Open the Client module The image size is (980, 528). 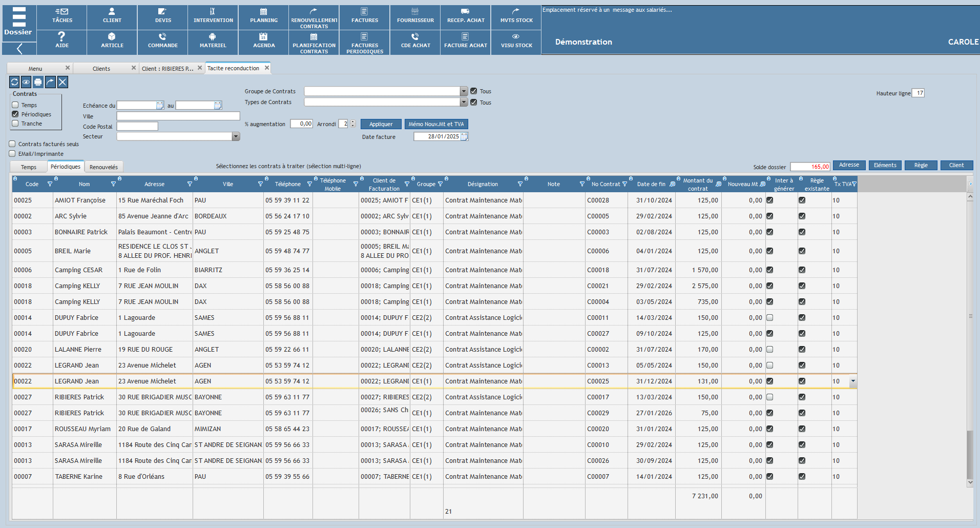[112, 17]
